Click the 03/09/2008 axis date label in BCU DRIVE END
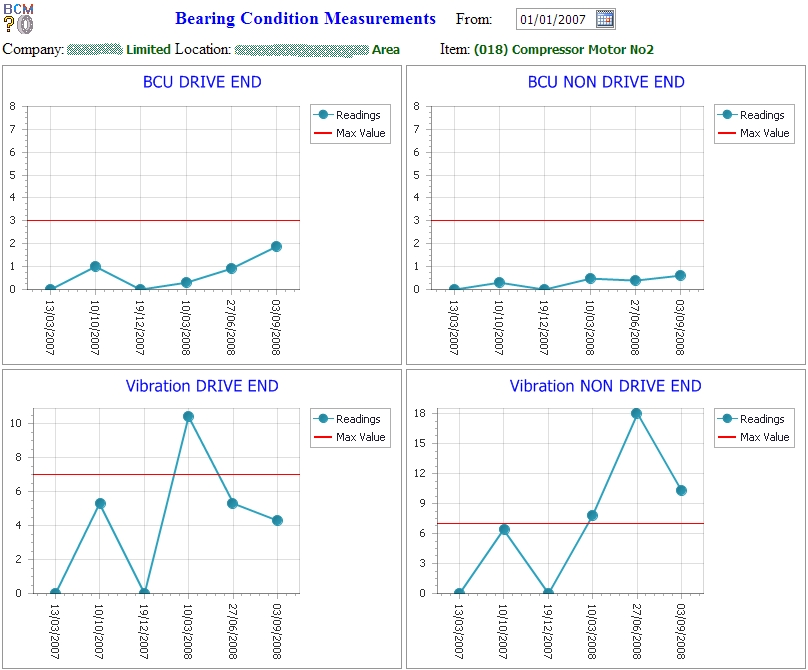 point(276,327)
